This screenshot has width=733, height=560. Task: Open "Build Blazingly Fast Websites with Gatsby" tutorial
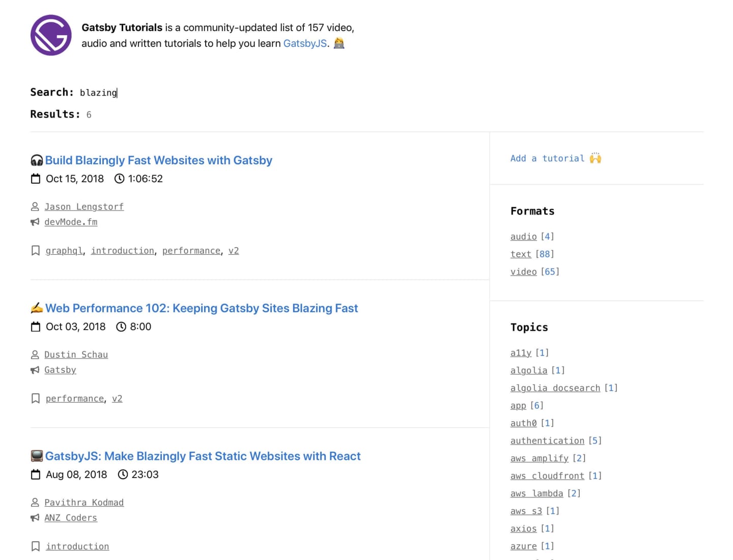pyautogui.click(x=158, y=161)
